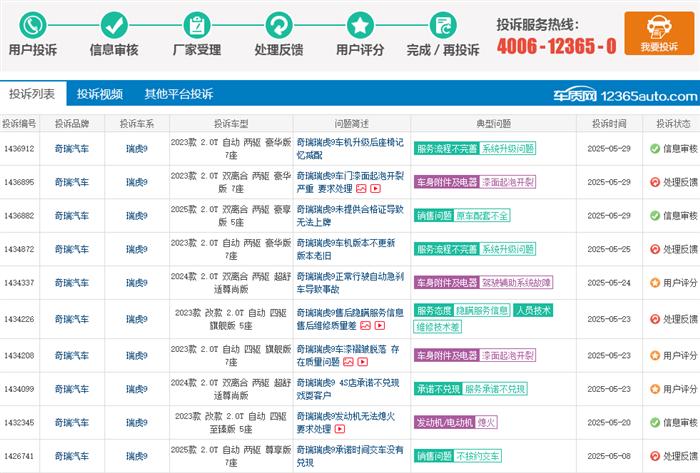Click 熄火 tag in row 1432345
The image size is (700, 473).
coord(486,422)
